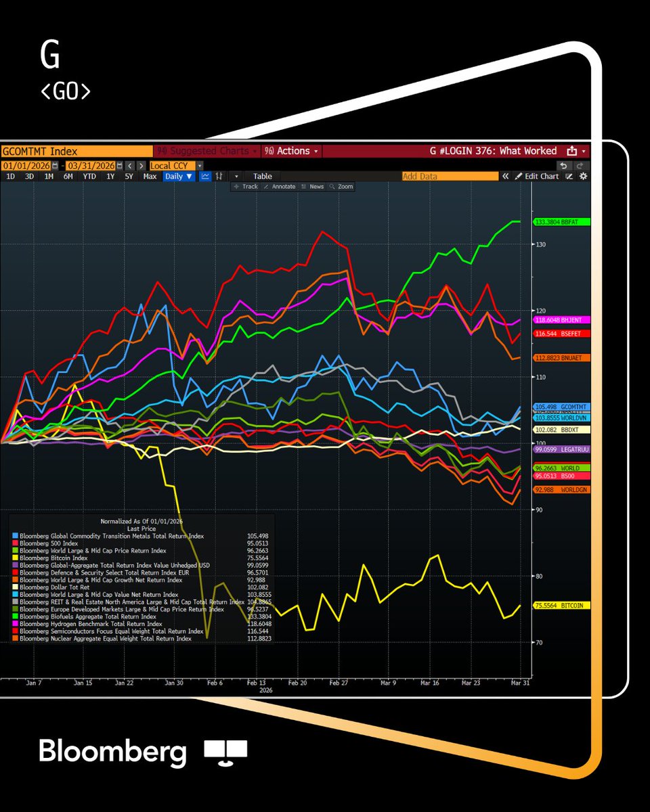Select the 3D range tab
This screenshot has height=812, width=650.
point(29,176)
